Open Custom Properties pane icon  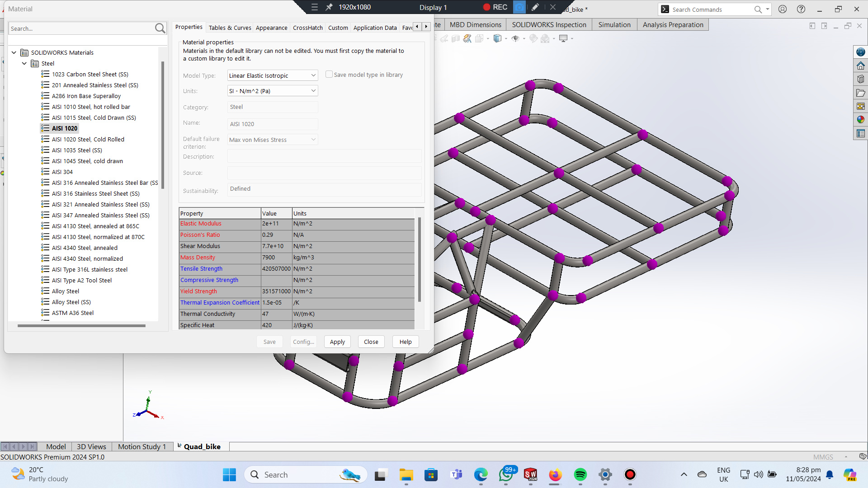click(x=860, y=134)
